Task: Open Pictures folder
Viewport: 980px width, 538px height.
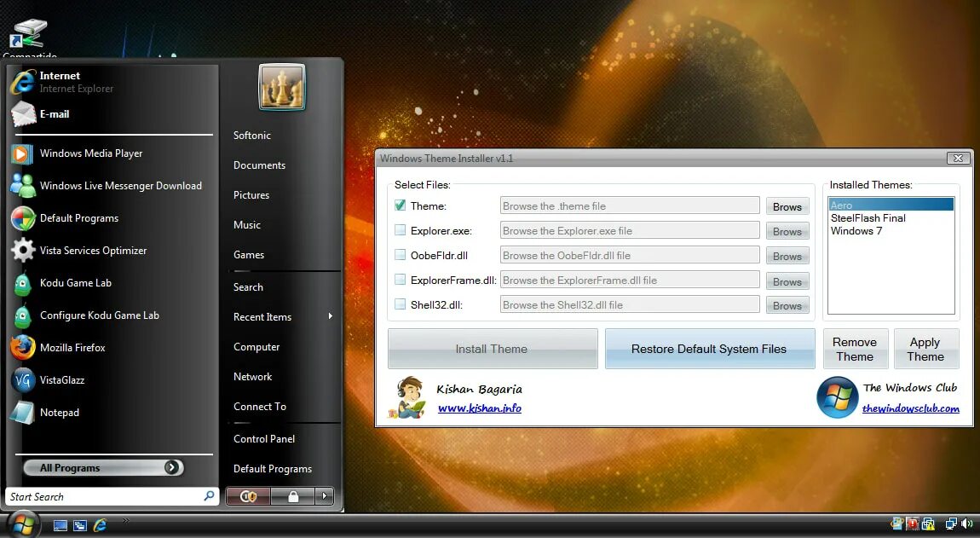Action: click(x=251, y=195)
